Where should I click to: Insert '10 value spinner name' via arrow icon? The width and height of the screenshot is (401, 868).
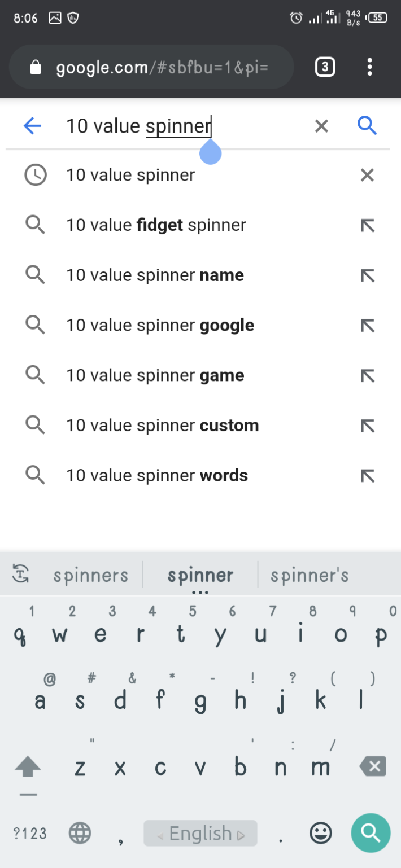pos(368,275)
